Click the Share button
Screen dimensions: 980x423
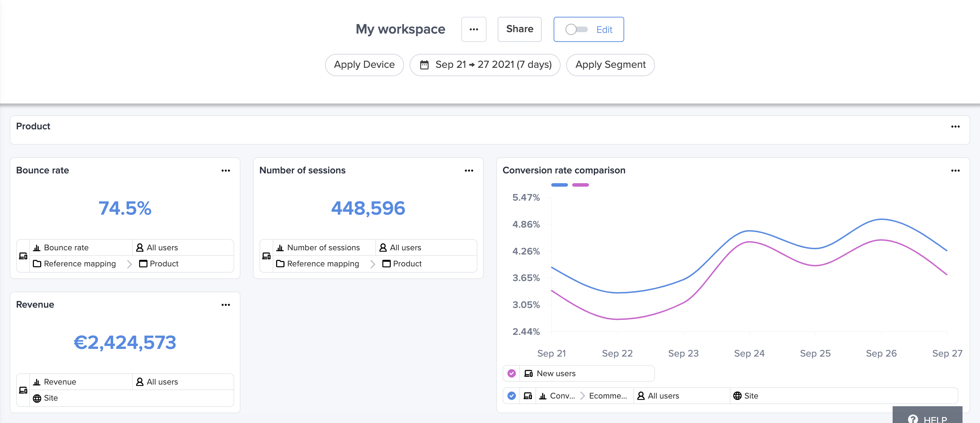[520, 29]
